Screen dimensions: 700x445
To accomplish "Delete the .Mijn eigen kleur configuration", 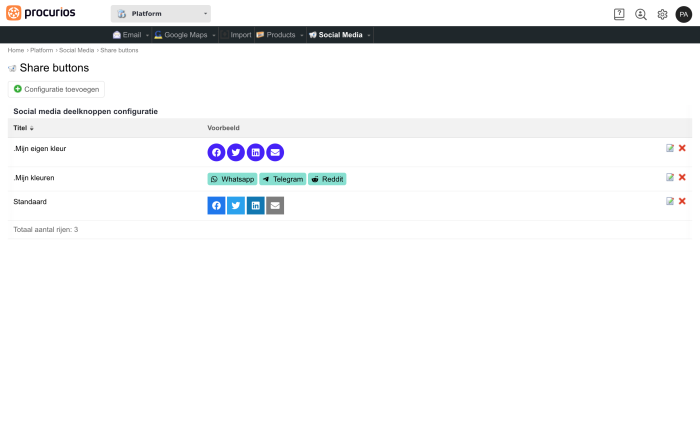I will [x=682, y=148].
